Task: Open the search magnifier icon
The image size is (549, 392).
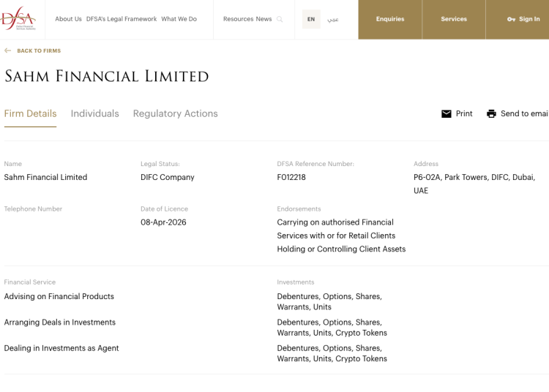Action: [280, 20]
